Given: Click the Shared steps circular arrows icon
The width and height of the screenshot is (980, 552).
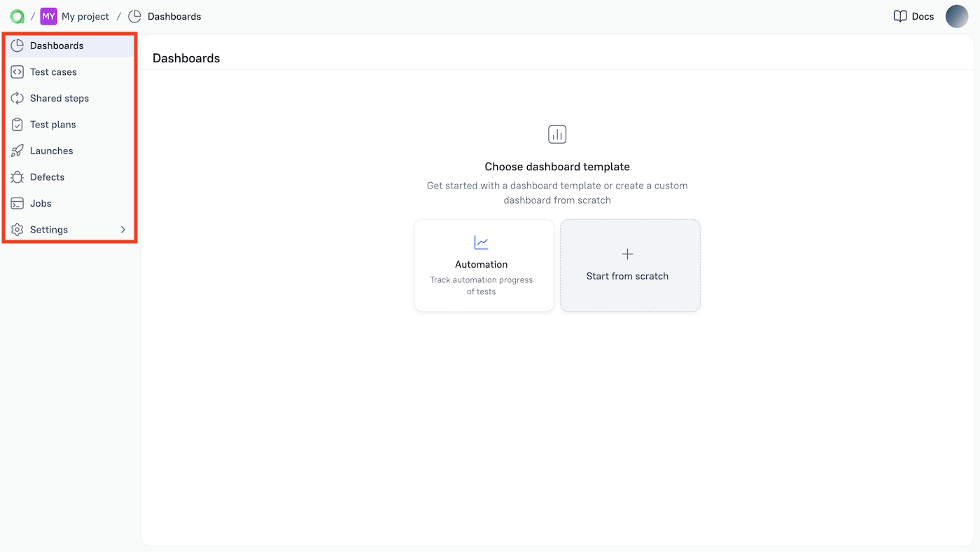Looking at the screenshot, I should [x=16, y=98].
